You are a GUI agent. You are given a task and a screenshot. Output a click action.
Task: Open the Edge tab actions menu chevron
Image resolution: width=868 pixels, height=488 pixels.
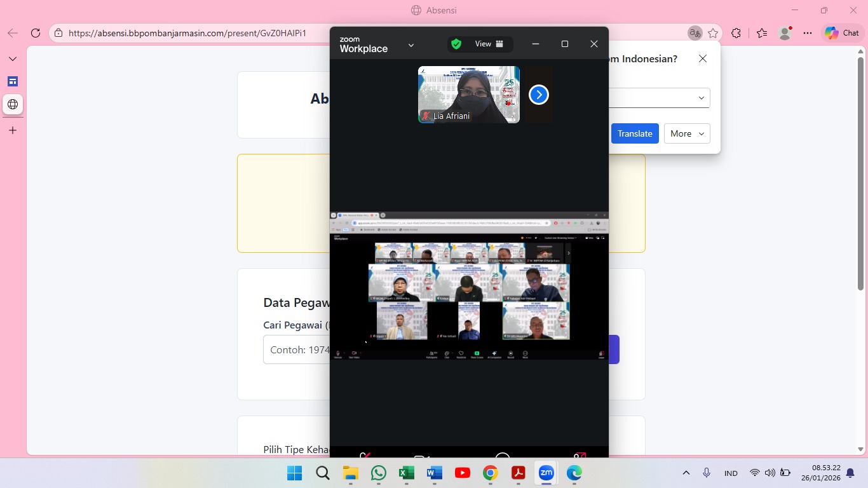13,58
